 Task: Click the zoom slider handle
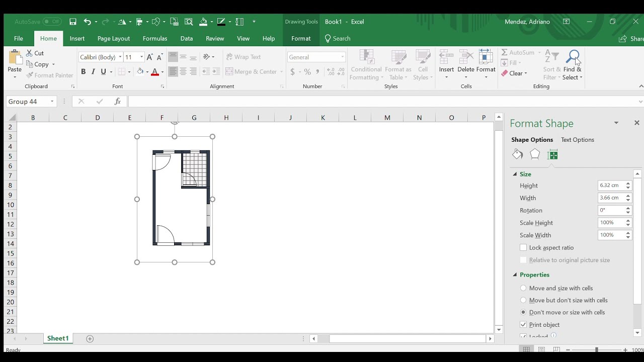coord(597,350)
